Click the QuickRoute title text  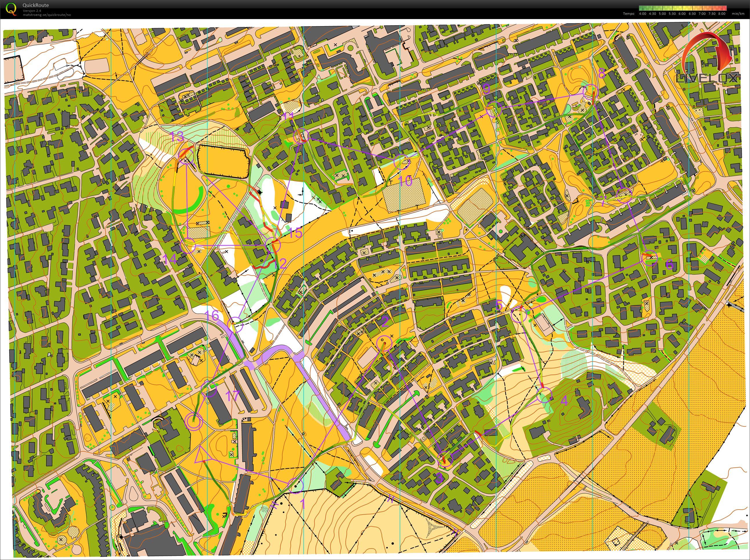point(36,5)
